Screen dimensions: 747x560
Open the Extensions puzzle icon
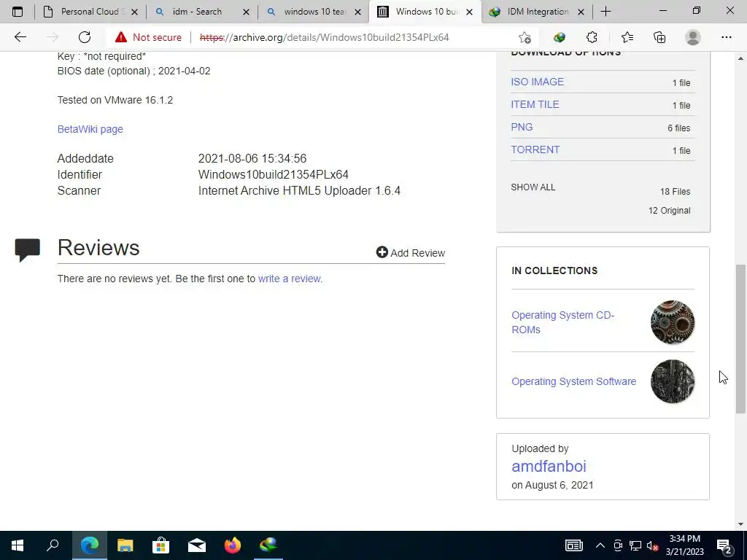pyautogui.click(x=592, y=37)
